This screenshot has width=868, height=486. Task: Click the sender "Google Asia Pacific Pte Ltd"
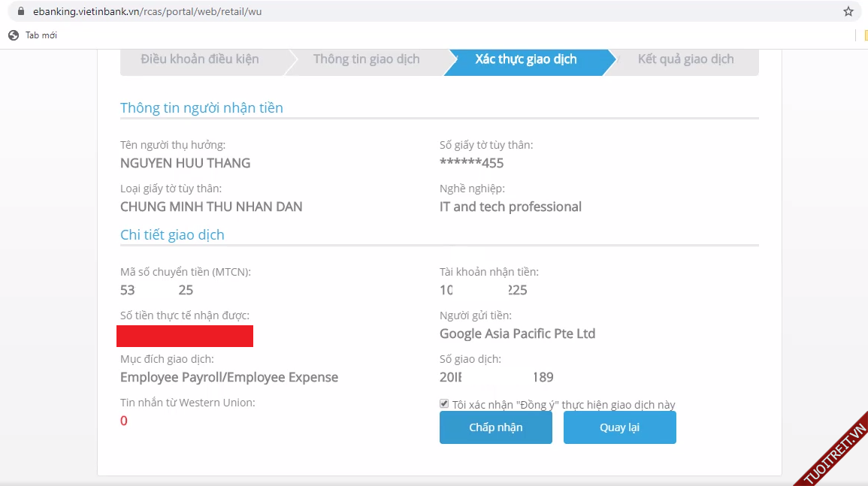[517, 334]
